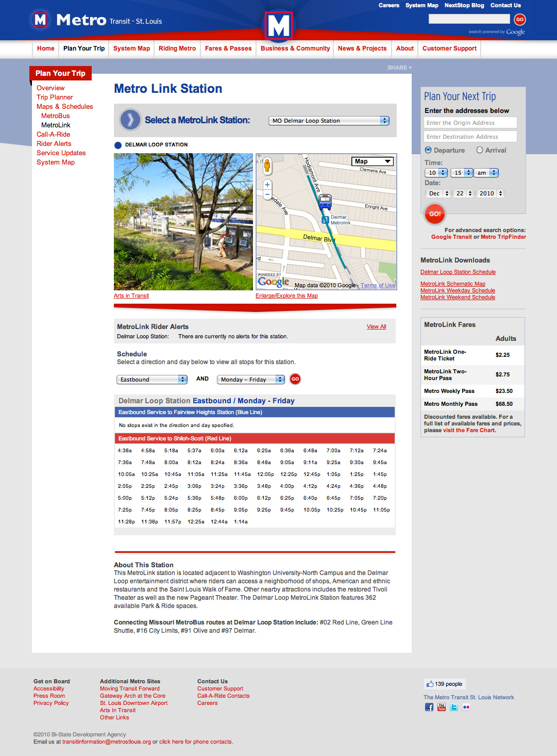Image resolution: width=557 pixels, height=756 pixels.
Task: Go to Riding Metro menu item
Action: coord(177,48)
